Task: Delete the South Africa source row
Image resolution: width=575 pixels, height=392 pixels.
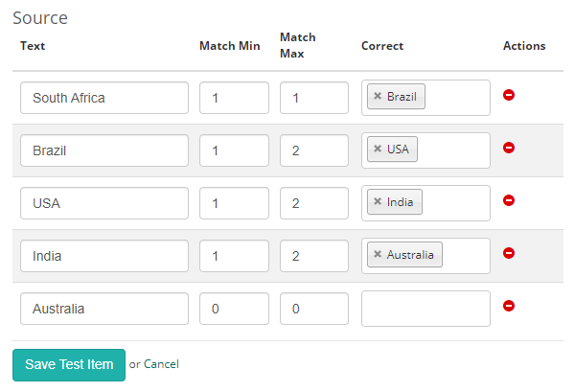Action: (509, 95)
